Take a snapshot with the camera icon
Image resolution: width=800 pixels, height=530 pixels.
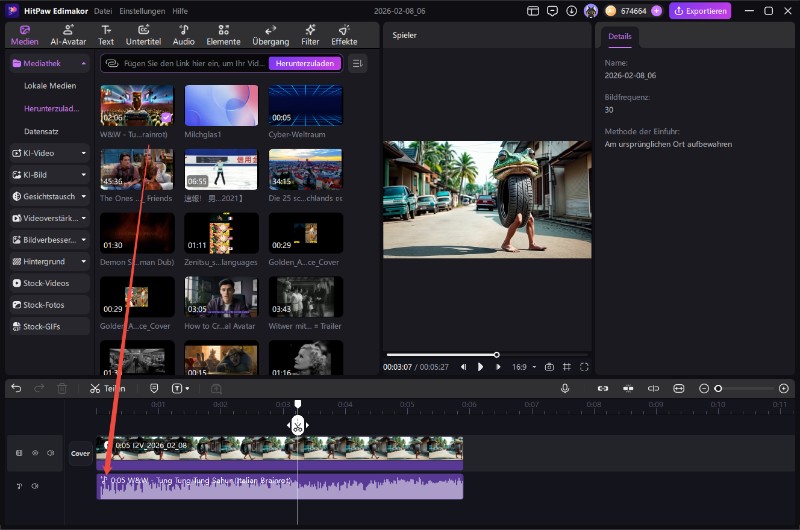pyautogui.click(x=549, y=367)
